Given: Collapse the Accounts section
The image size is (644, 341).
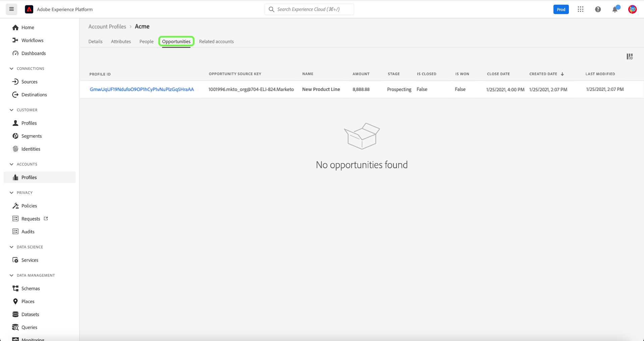Looking at the screenshot, I should click(11, 164).
